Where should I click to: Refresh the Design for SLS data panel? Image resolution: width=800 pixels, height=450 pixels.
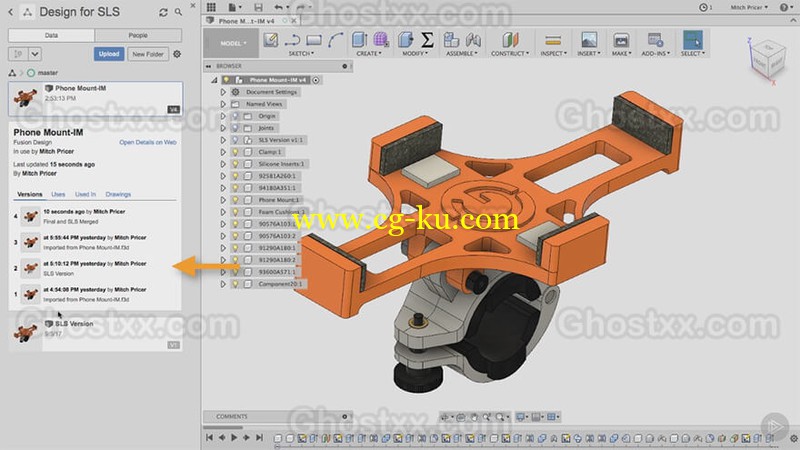(x=163, y=12)
